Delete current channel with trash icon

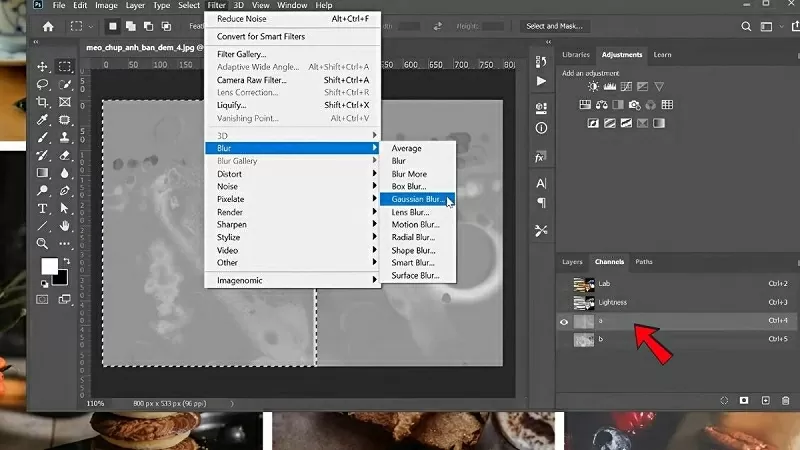[x=787, y=400]
